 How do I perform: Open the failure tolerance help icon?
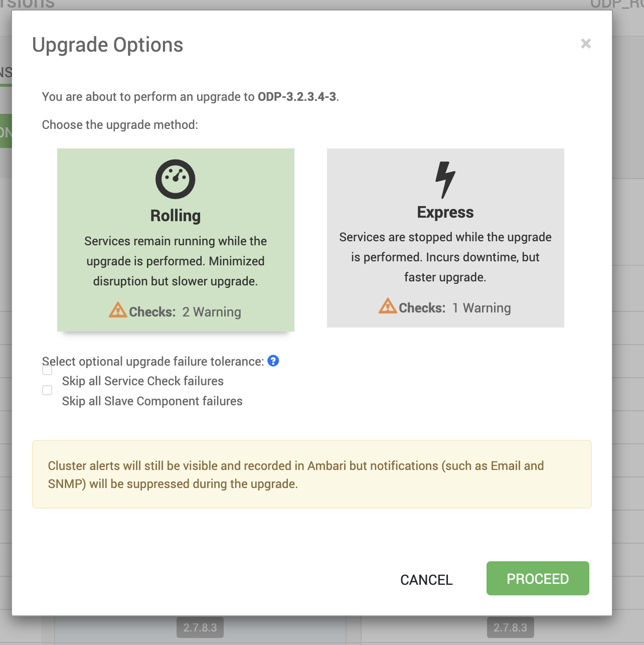tap(273, 361)
